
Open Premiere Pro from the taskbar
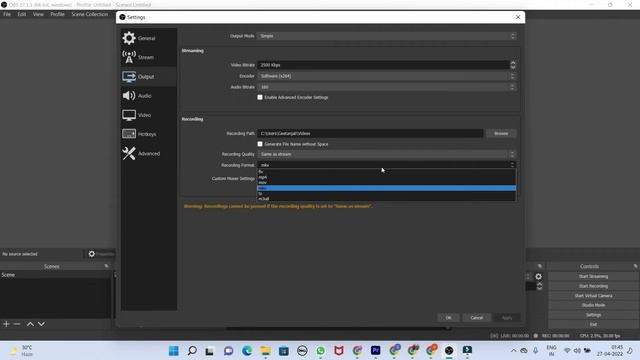point(376,351)
